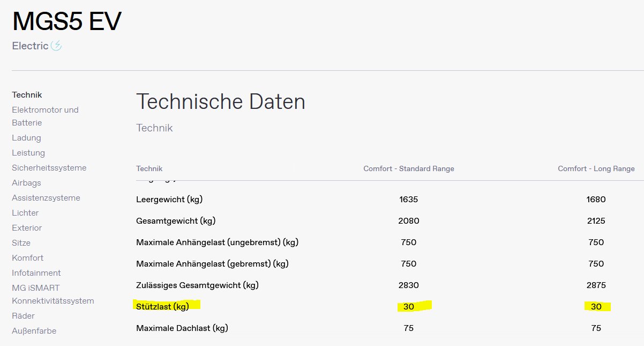Open MG iSMART Konnektivitätssystem section
The image size is (644, 346).
pos(53,295)
